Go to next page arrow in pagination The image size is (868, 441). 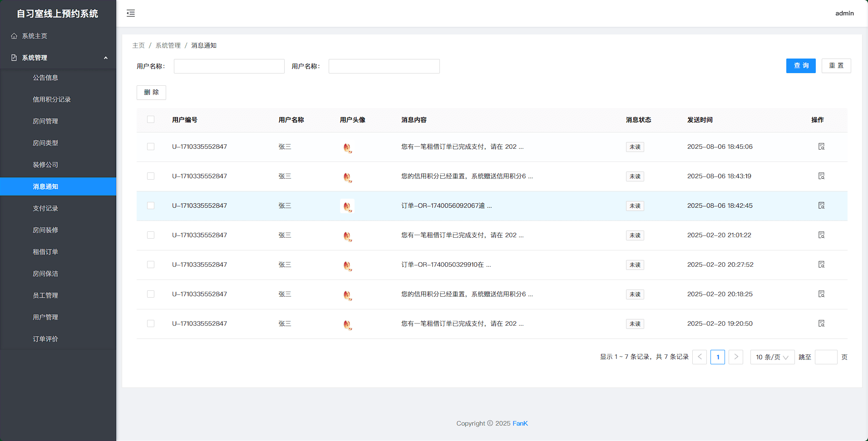(736, 357)
